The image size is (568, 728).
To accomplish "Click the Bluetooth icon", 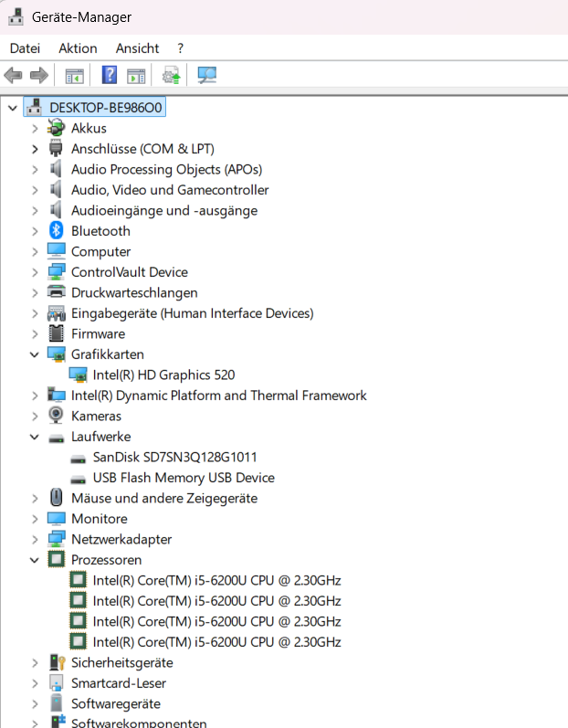I will tap(56, 231).
